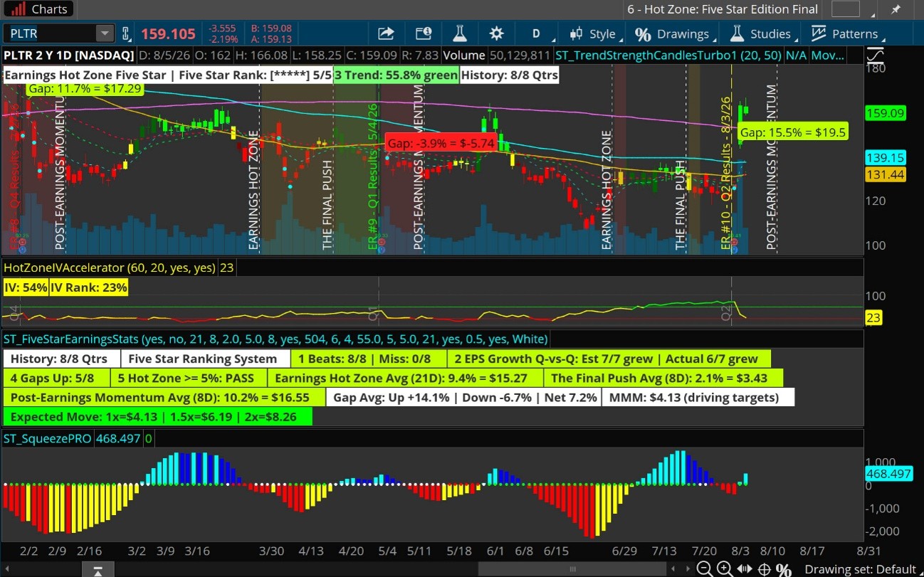Open the alerts and events chat icon

click(x=423, y=33)
